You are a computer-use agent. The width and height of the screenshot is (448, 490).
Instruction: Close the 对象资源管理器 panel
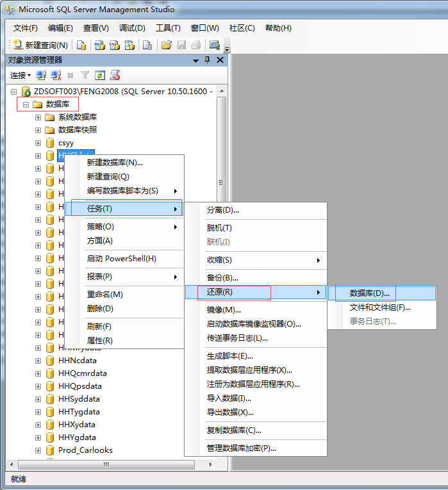(x=220, y=60)
